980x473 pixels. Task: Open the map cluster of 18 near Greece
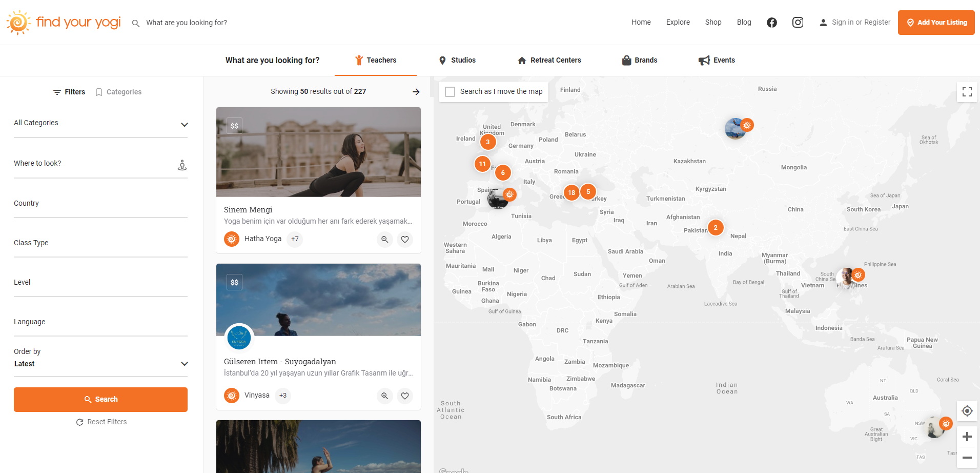point(571,193)
